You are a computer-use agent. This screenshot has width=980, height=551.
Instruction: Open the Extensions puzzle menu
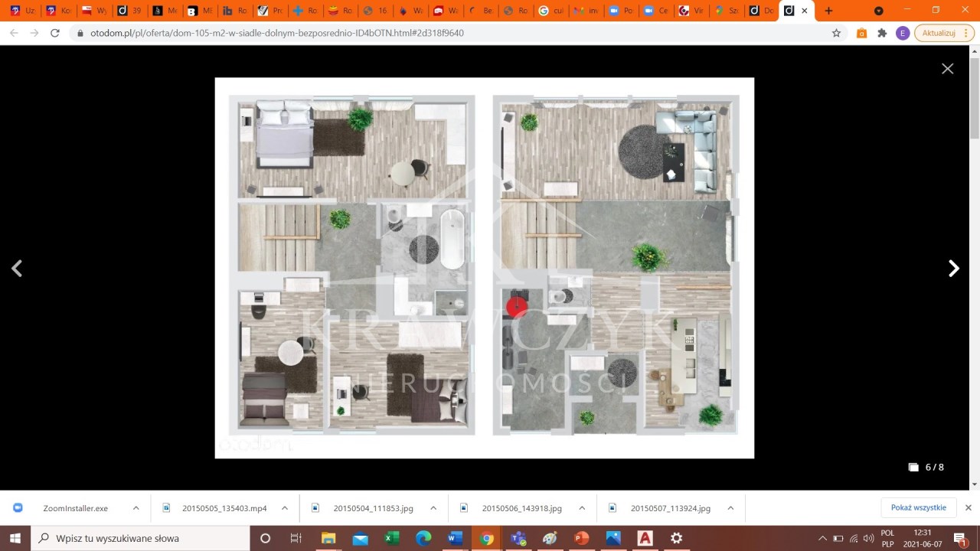point(882,33)
